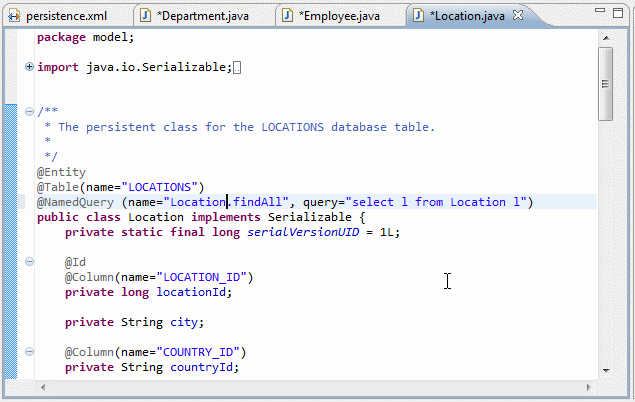Click the horizontal scrollbar left arrow
The image size is (635, 402).
[x=43, y=387]
